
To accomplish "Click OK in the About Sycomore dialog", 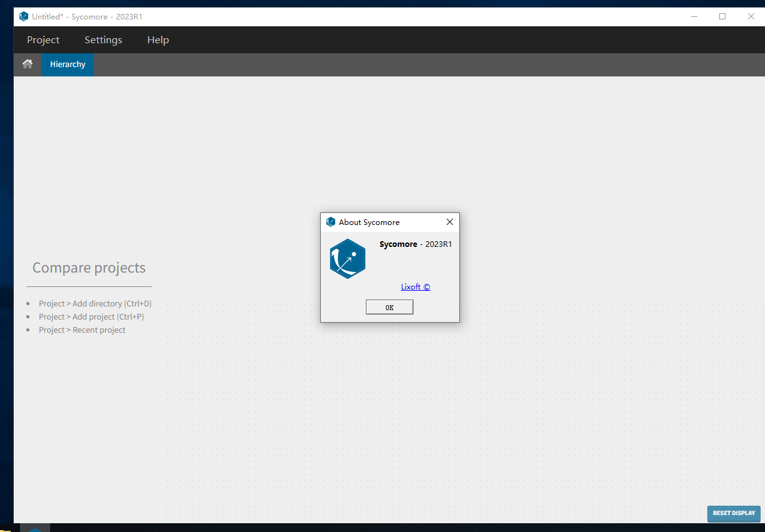I will coord(390,307).
